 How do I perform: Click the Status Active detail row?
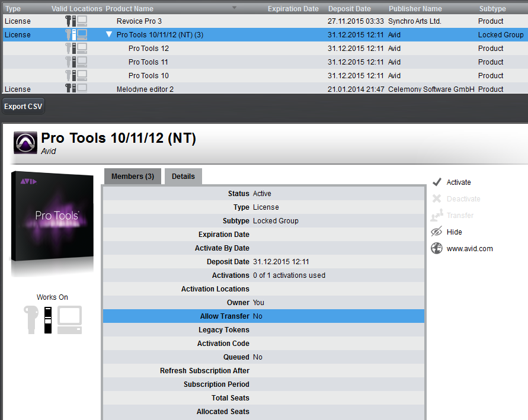[x=264, y=194]
